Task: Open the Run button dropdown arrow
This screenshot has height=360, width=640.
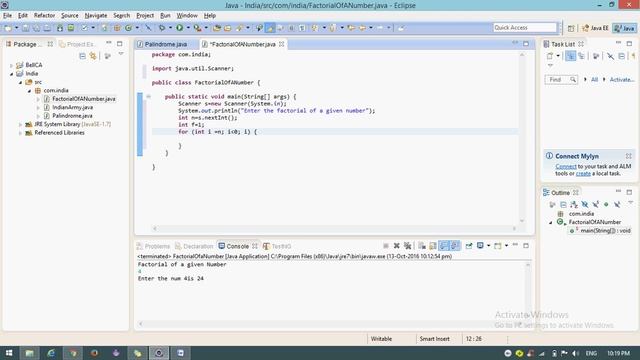Action: click(x=188, y=28)
